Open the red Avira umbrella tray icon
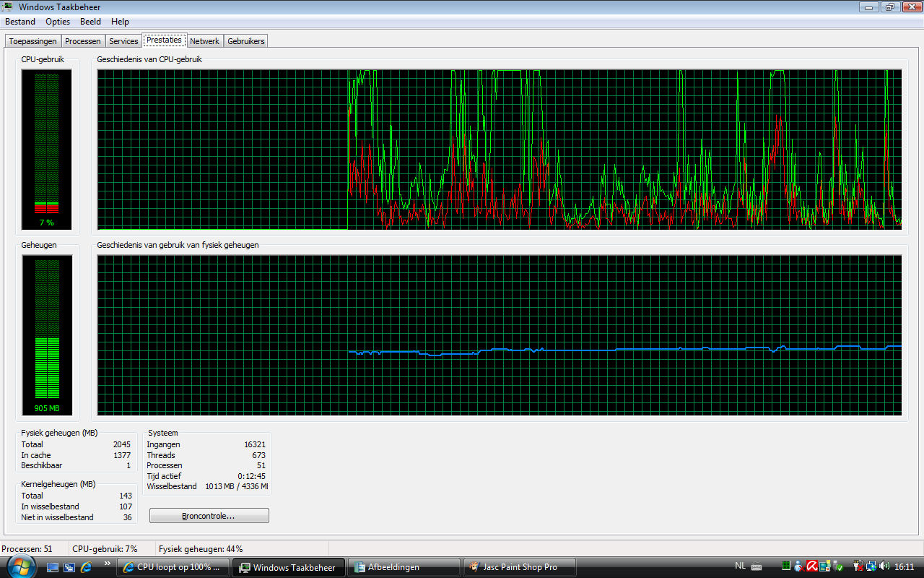Viewport: 924px width, 578px height. [812, 566]
